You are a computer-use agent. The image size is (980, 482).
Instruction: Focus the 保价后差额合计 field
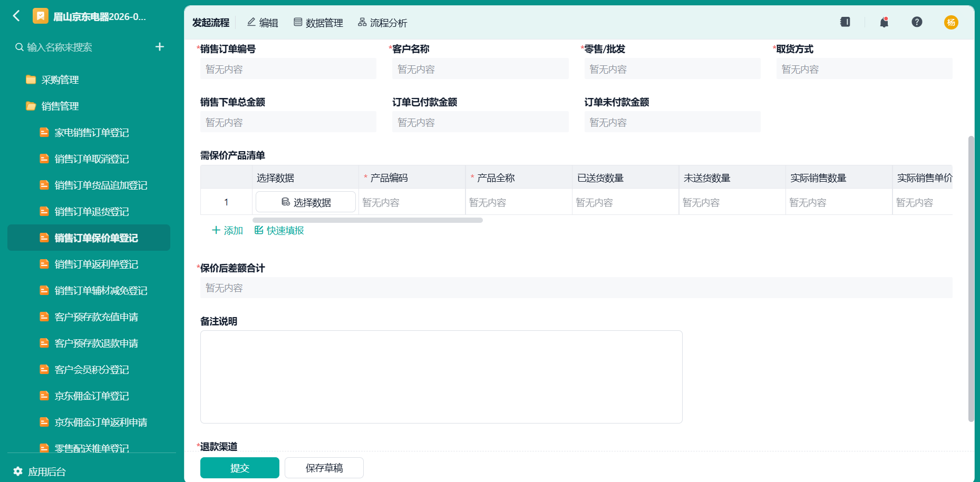(576, 288)
